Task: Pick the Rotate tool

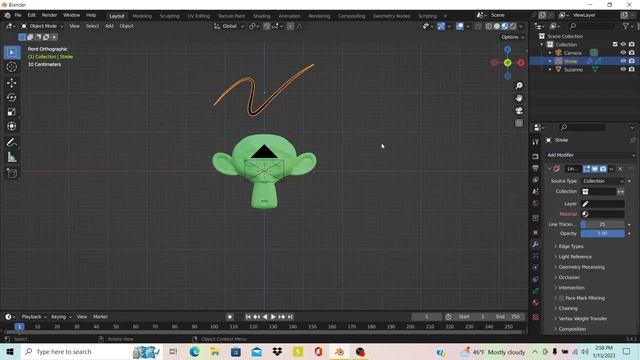Action: (12, 97)
